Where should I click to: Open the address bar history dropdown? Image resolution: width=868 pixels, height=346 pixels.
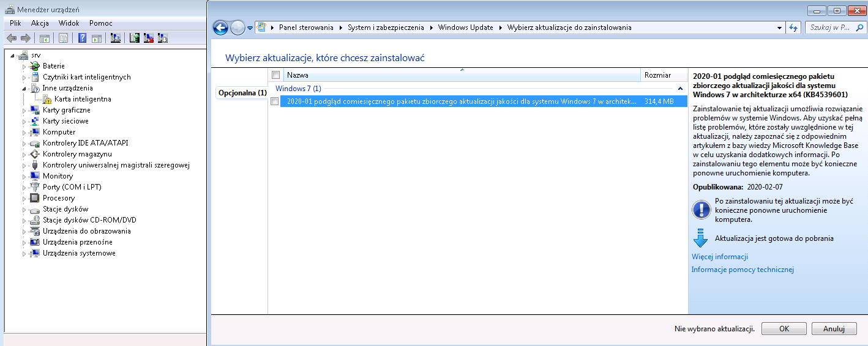(x=779, y=28)
